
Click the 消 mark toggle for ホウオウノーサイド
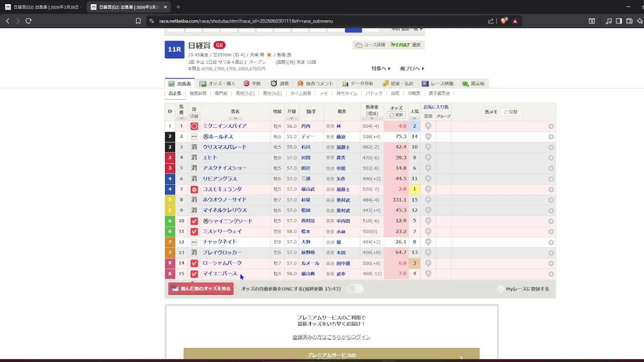tap(194, 200)
